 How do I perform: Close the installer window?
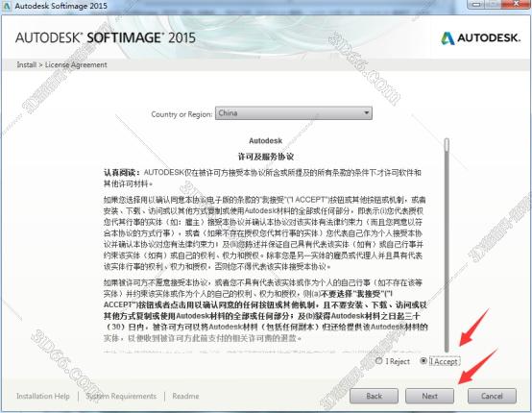tap(516, 4)
